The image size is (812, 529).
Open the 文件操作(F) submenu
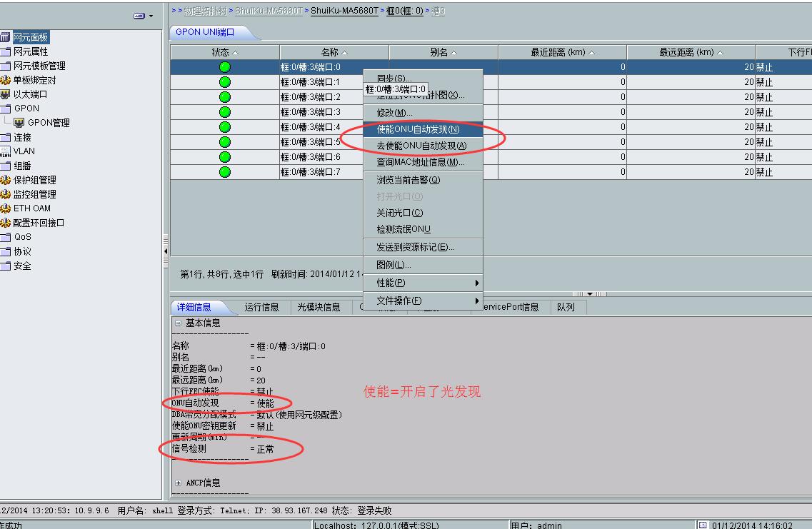coord(423,301)
